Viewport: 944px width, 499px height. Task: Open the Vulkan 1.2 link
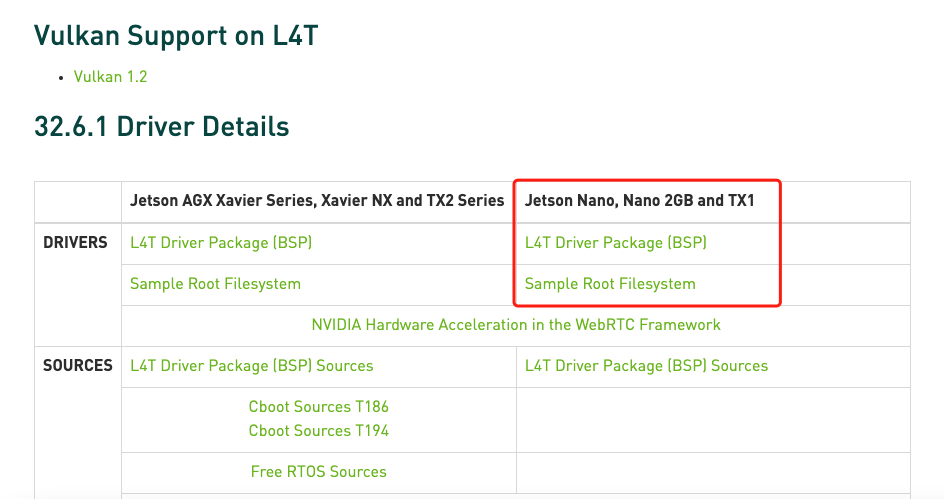(110, 77)
